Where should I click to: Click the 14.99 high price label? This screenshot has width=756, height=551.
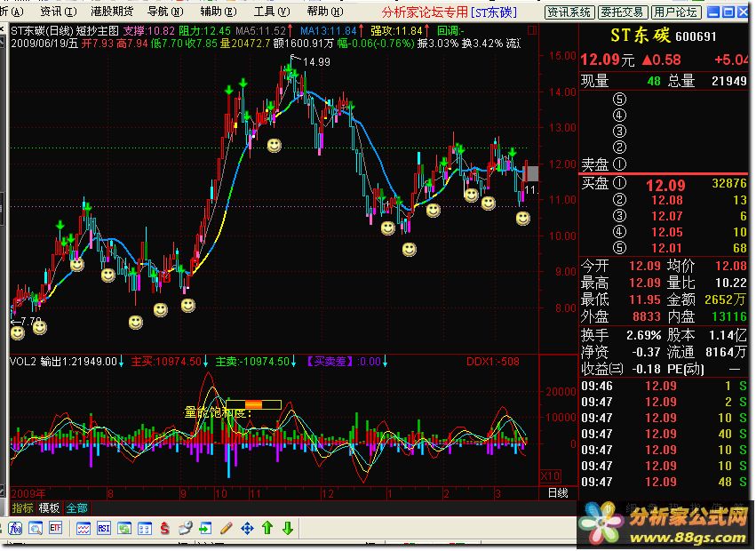(x=316, y=61)
